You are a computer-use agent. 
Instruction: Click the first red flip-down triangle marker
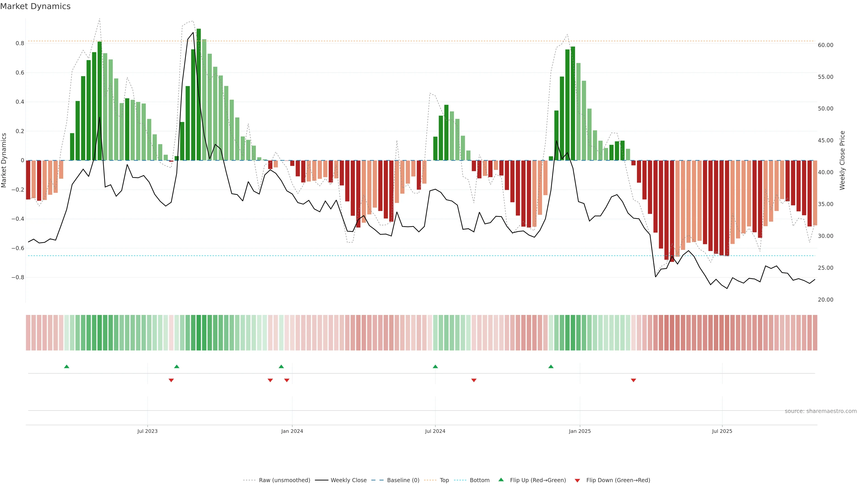(171, 380)
